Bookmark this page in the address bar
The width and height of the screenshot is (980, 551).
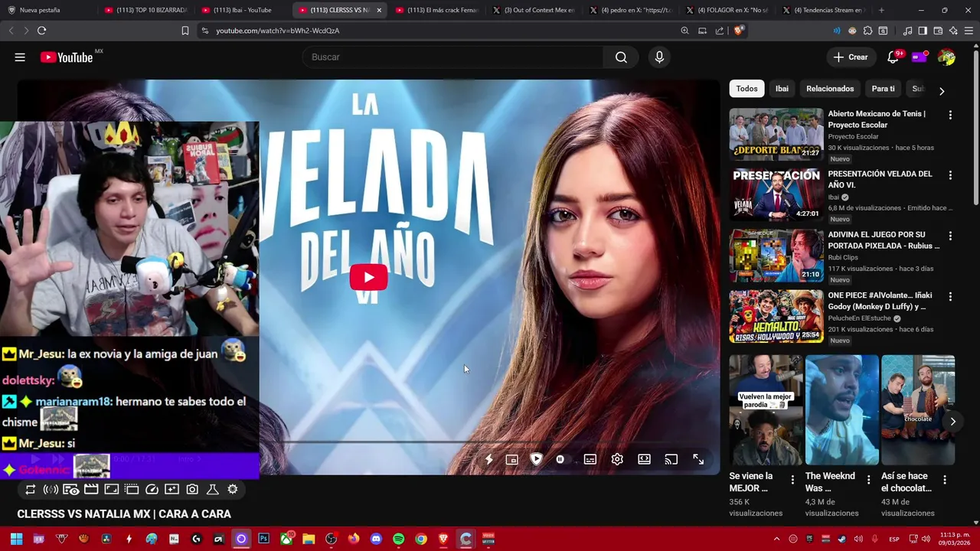click(185, 31)
